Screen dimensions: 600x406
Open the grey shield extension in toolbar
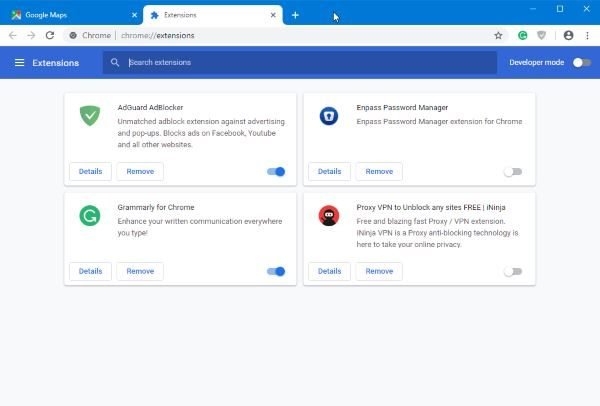click(x=541, y=36)
